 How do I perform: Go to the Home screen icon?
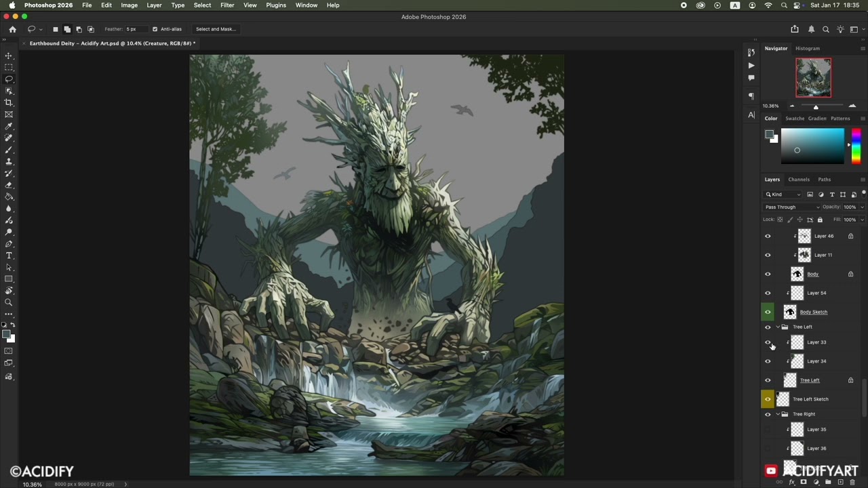click(12, 29)
